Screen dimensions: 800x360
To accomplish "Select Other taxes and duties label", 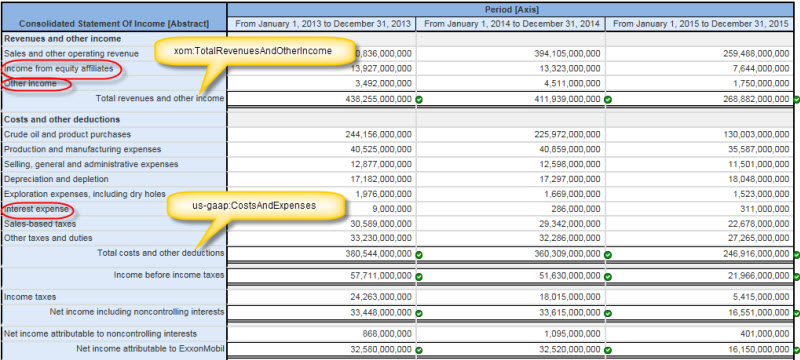I will [x=48, y=238].
